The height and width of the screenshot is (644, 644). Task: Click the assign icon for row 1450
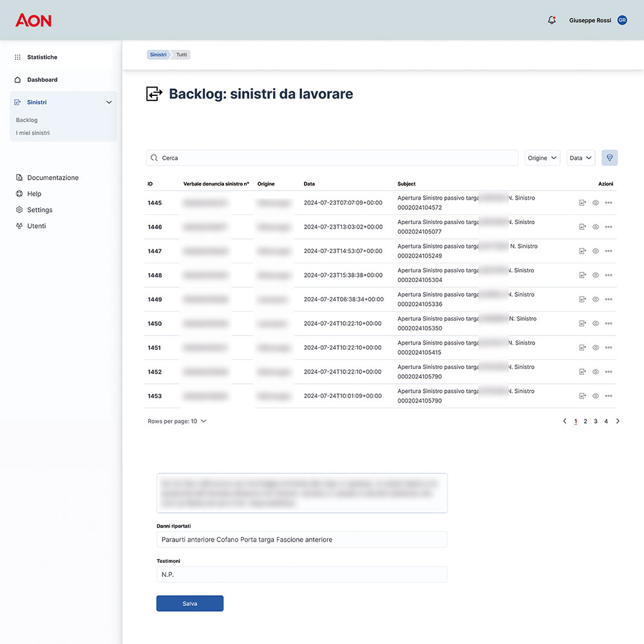(x=583, y=323)
